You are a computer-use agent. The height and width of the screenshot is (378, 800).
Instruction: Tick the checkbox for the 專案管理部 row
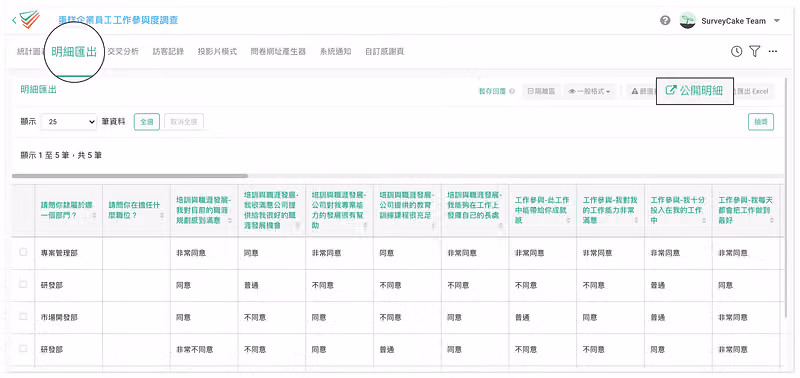click(x=23, y=252)
